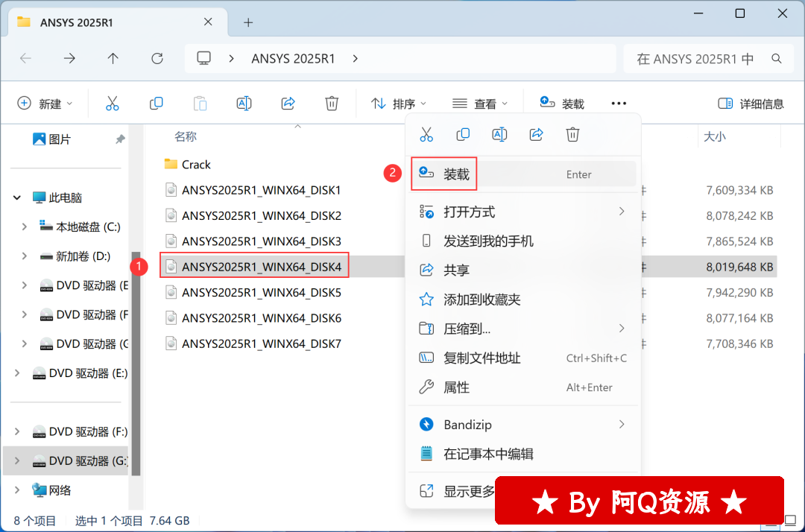Toggle the 详细信息 details pane
The height and width of the screenshot is (532, 805).
751,104
